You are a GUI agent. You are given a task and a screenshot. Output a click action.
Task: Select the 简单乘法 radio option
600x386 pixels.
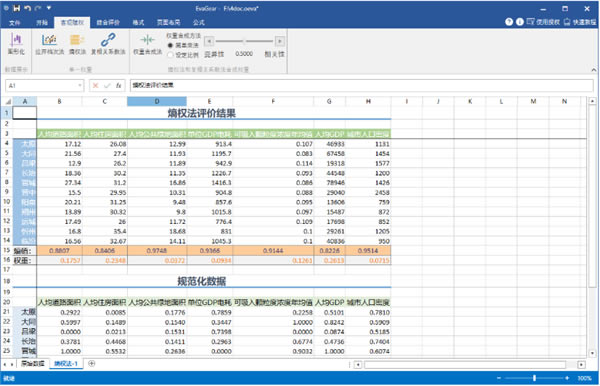[x=183, y=45]
